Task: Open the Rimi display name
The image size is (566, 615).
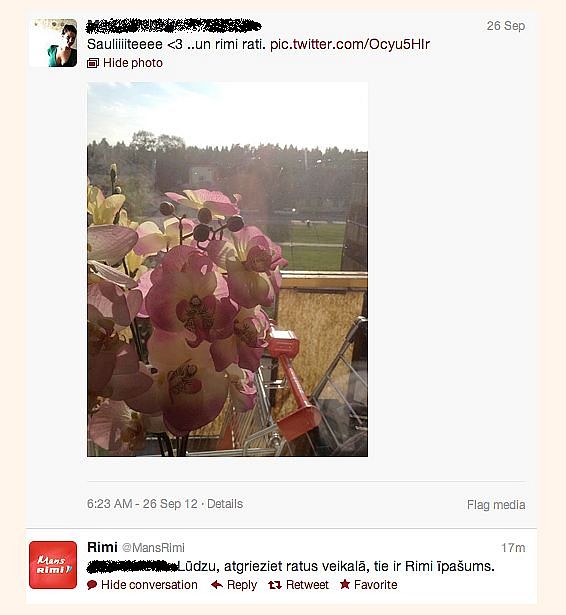Action: [x=102, y=547]
